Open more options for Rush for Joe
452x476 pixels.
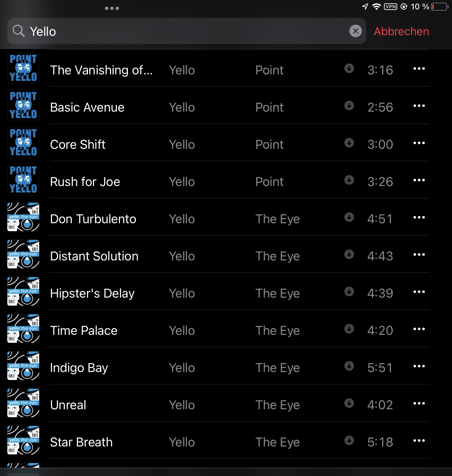(419, 180)
